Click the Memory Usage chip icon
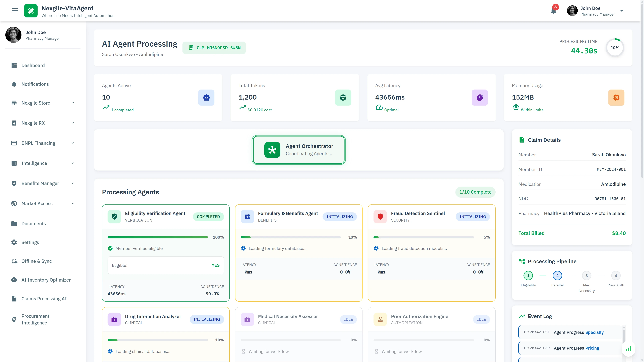This screenshot has height=362, width=644. pos(616,97)
